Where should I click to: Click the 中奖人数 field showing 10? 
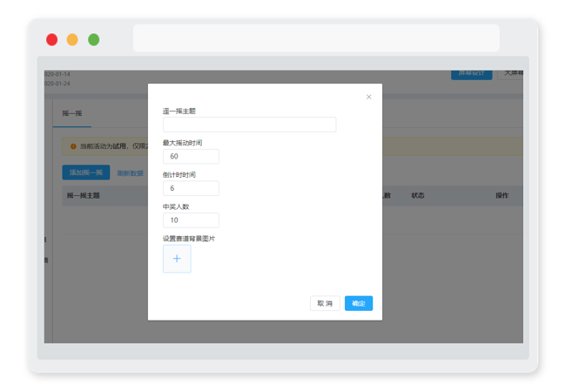pos(191,220)
